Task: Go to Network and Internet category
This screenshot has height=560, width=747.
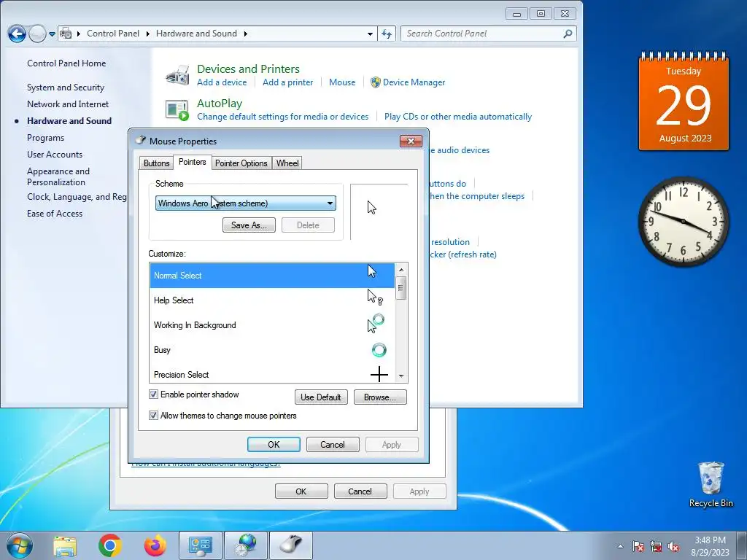Action: [x=68, y=104]
